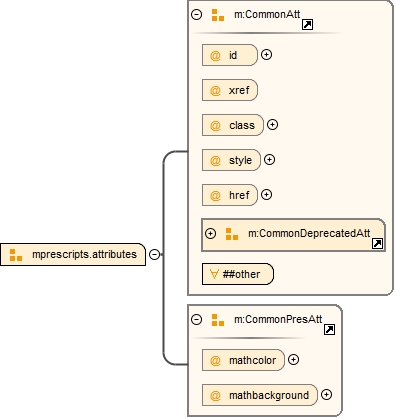395x418 pixels.
Task: Expand the id attribute details
Action: click(266, 55)
